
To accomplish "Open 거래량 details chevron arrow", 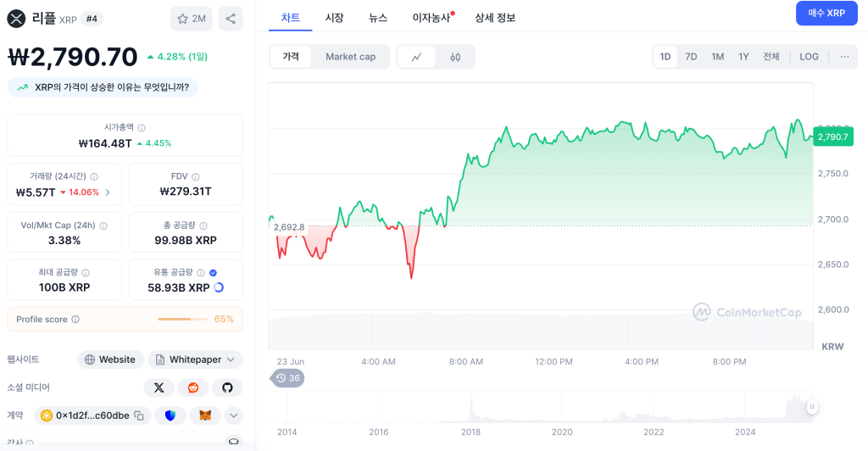I will [108, 192].
